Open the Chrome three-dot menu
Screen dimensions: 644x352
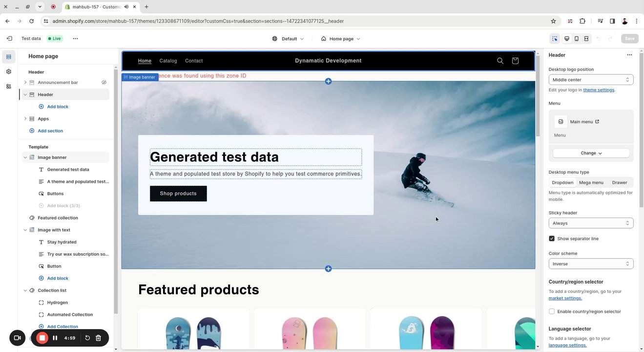click(x=637, y=21)
